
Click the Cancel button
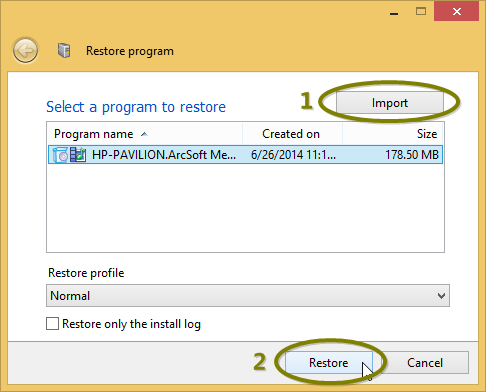click(x=425, y=363)
